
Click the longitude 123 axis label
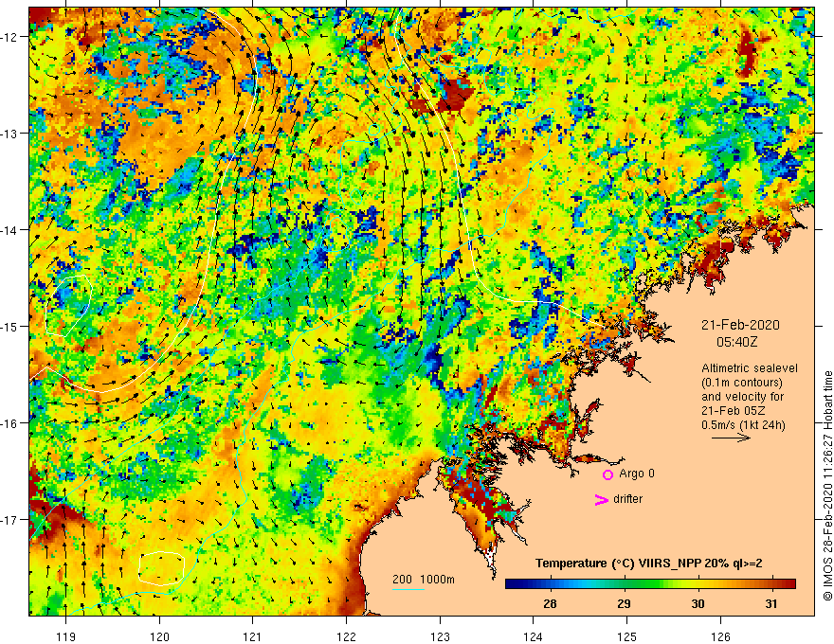point(440,636)
